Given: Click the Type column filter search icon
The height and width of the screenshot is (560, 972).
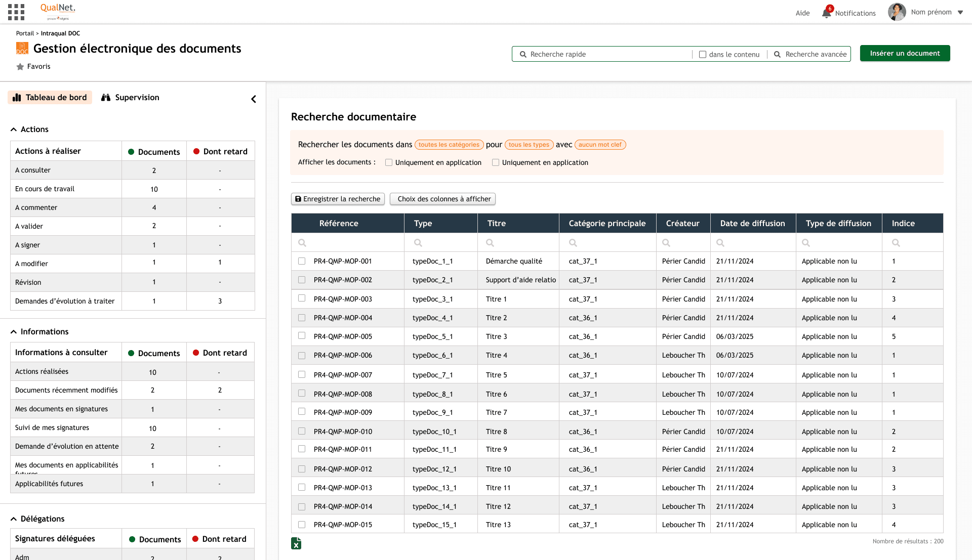Looking at the screenshot, I should coord(418,243).
